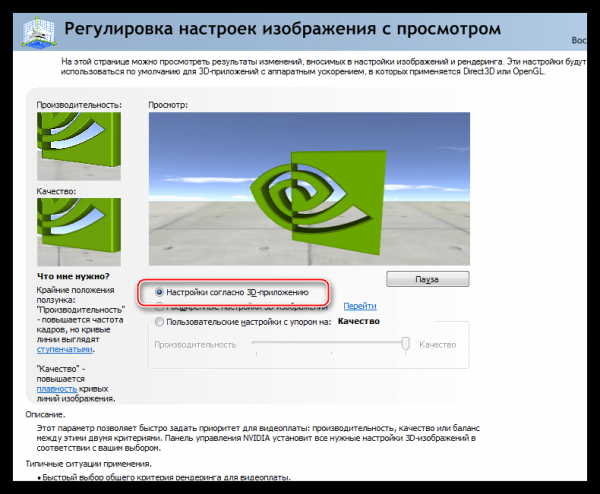This screenshot has height=494, width=600.
Task: Click the 3D settings page header icon
Action: click(x=39, y=32)
